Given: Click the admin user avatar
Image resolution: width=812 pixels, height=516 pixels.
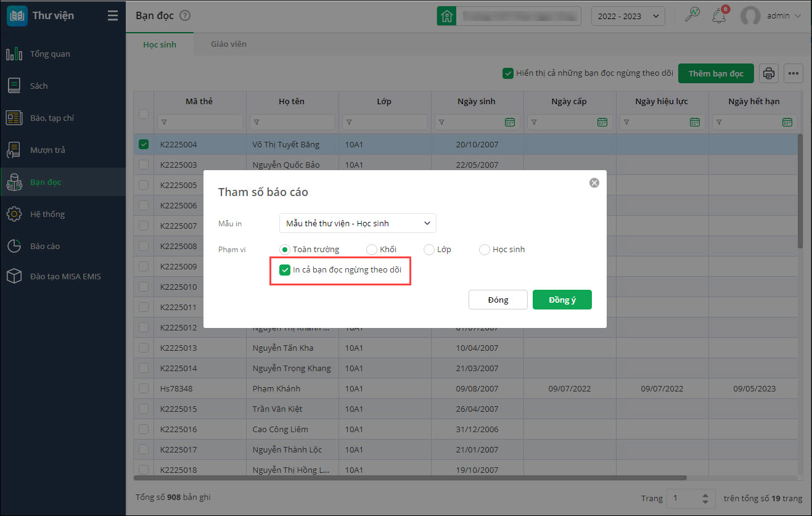Looking at the screenshot, I should 750,16.
